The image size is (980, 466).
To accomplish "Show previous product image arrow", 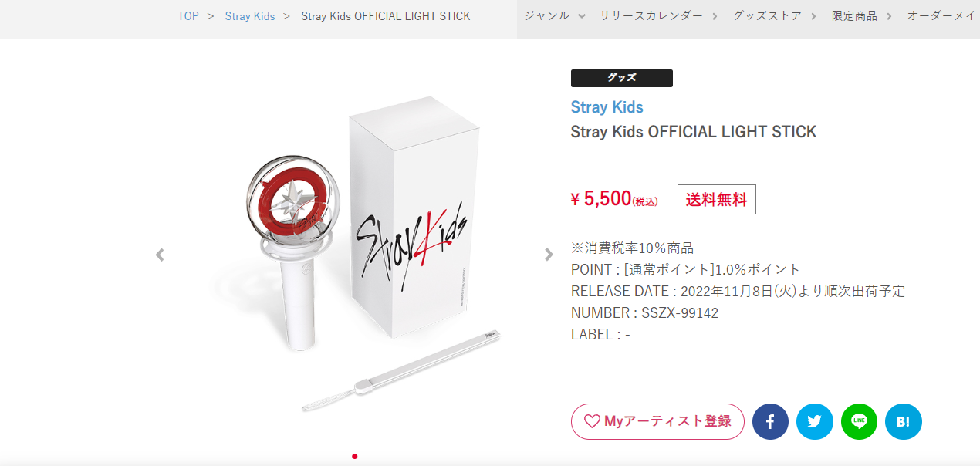I will (160, 255).
